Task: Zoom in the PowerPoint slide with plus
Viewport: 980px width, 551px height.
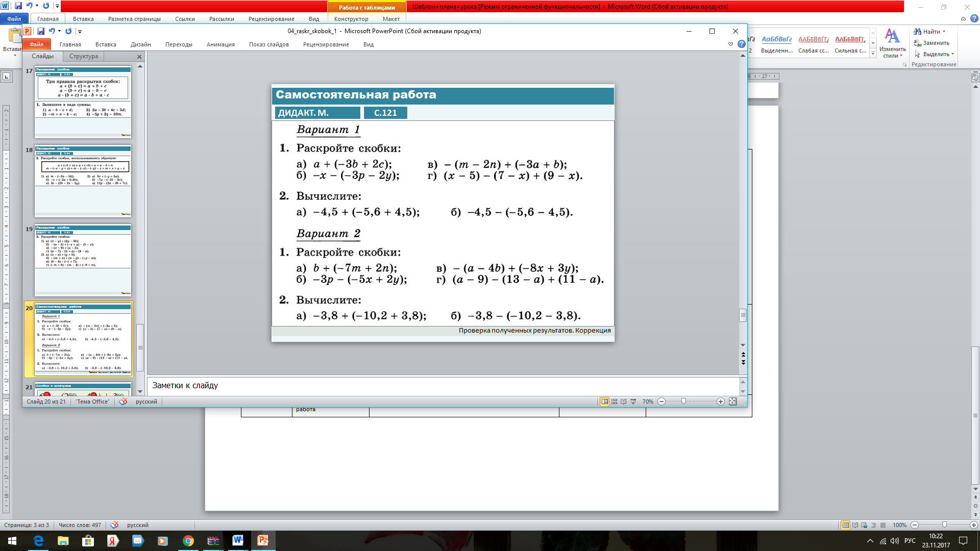Action: pyautogui.click(x=720, y=402)
